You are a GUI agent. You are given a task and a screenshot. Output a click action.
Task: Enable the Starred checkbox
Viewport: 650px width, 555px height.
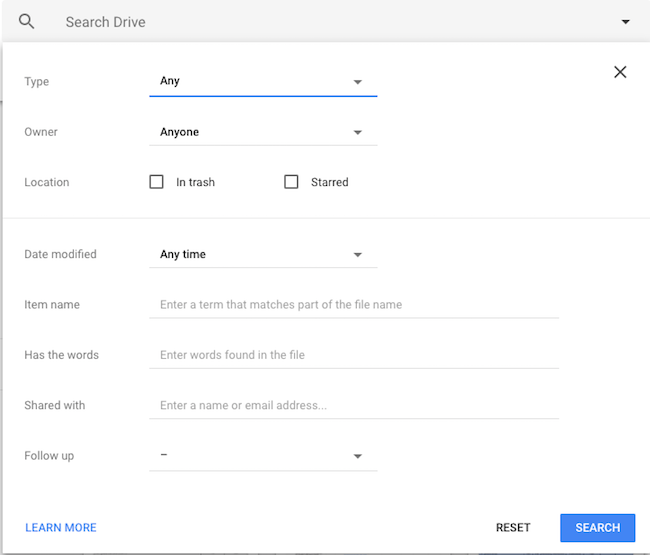coord(291,182)
